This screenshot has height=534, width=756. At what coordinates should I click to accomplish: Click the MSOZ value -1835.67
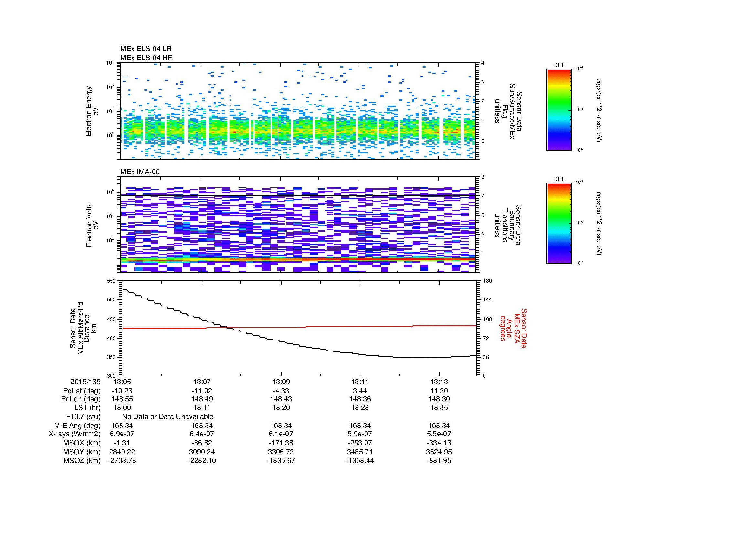[281, 461]
